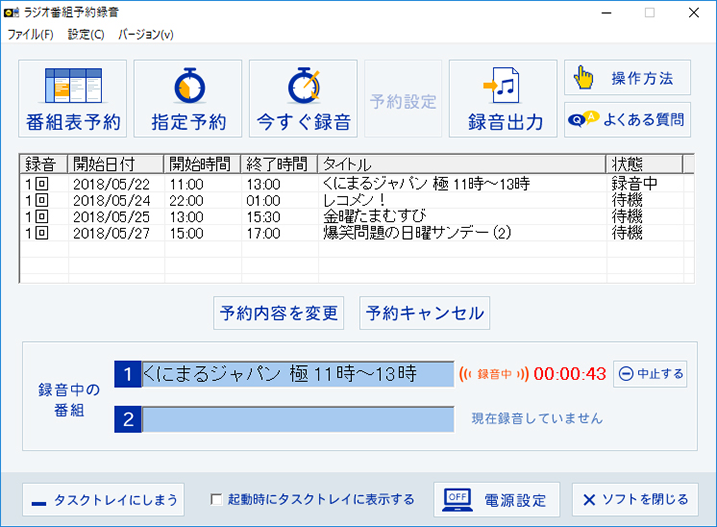Click the dash icon on タスクトレイにしまう
This screenshot has height=527, width=717.
point(39,504)
